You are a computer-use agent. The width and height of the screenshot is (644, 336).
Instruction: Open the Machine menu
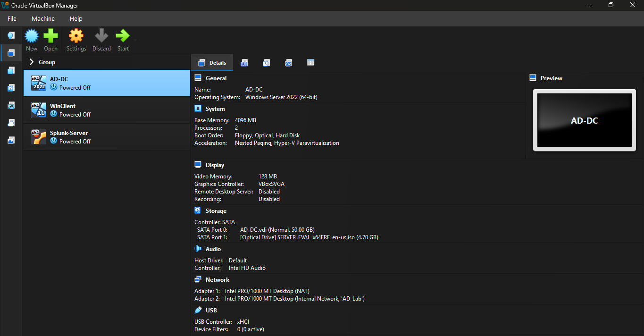pos(43,18)
